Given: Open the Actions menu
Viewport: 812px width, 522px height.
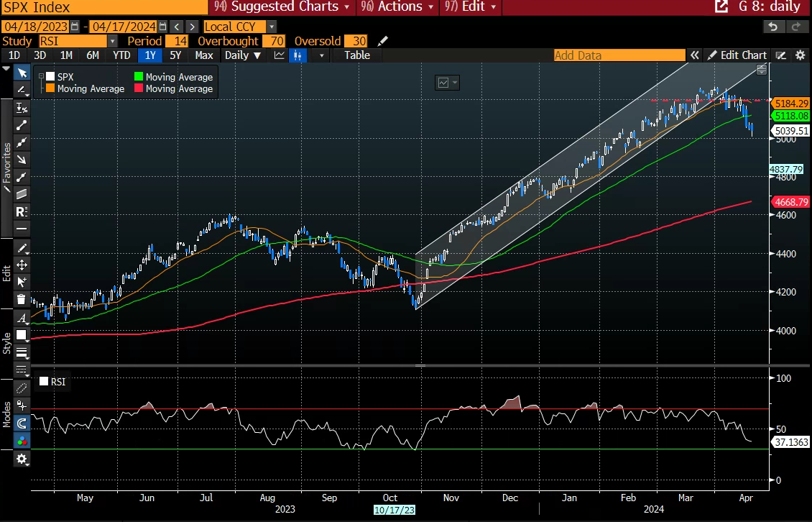Looking at the screenshot, I should 397,6.
